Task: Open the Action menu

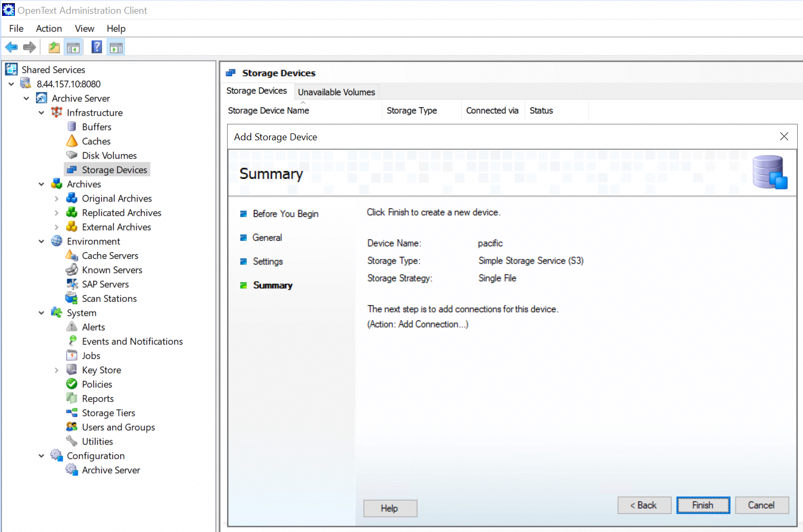Action: [x=49, y=29]
